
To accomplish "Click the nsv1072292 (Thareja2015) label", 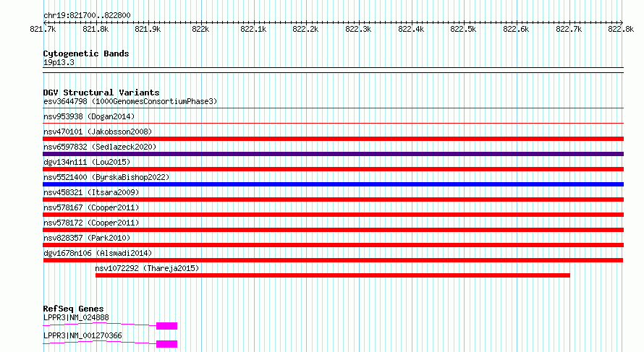I will (x=147, y=268).
